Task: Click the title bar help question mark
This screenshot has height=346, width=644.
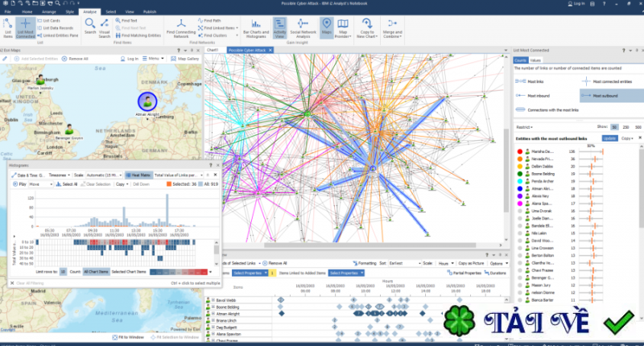Action: 604,3
